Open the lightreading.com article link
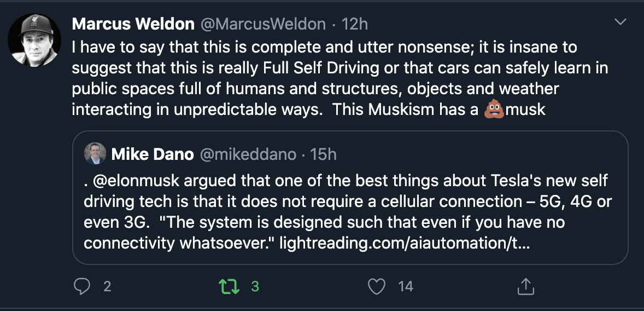Screen dimensions: 644x311 coord(404,243)
